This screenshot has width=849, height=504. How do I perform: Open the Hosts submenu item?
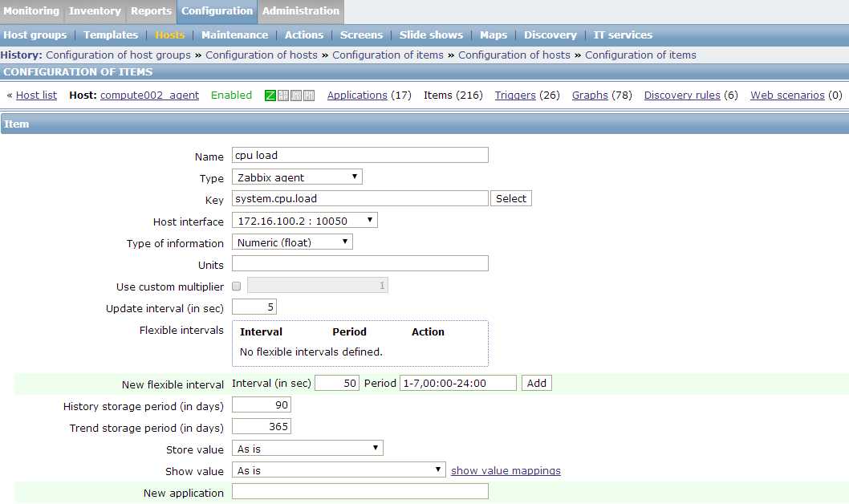pos(170,35)
